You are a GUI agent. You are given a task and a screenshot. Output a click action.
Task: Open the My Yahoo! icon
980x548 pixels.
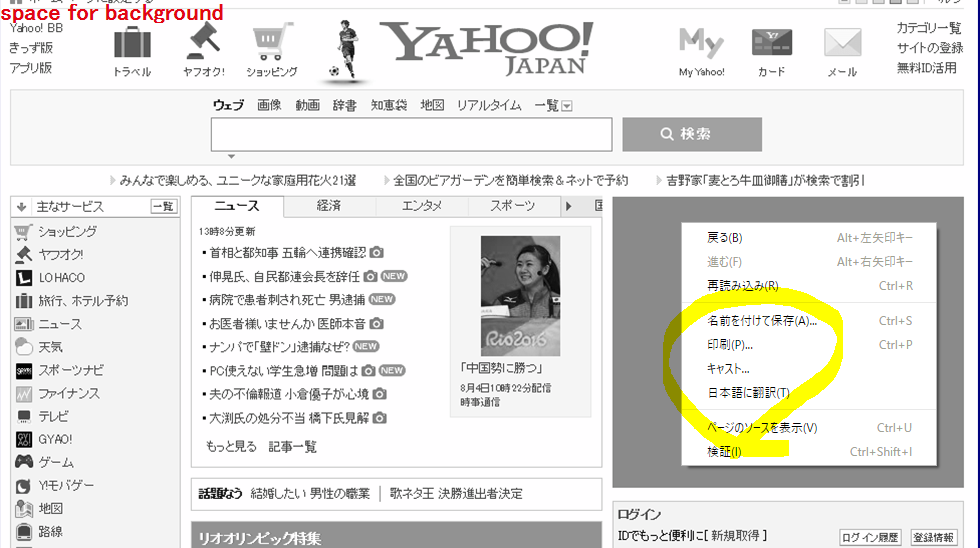[x=701, y=42]
